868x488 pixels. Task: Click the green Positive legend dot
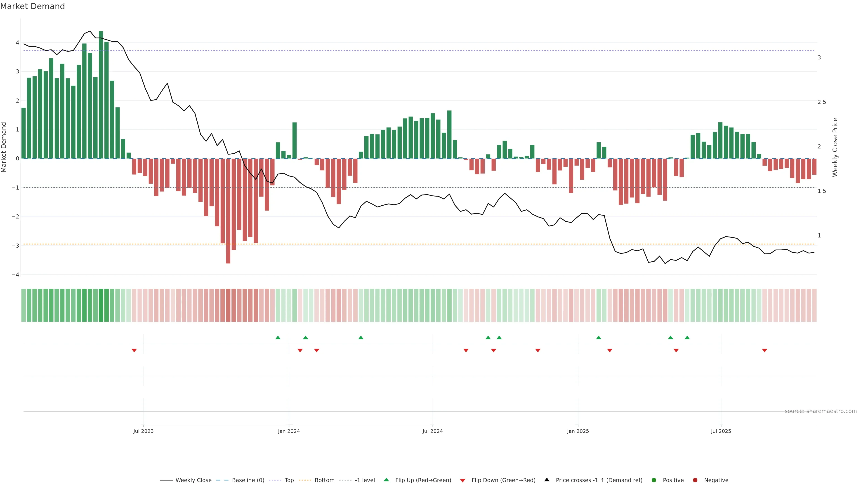pos(654,480)
